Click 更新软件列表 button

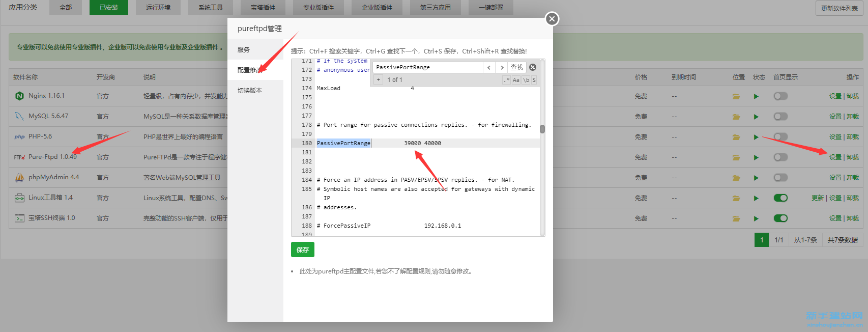[840, 8]
